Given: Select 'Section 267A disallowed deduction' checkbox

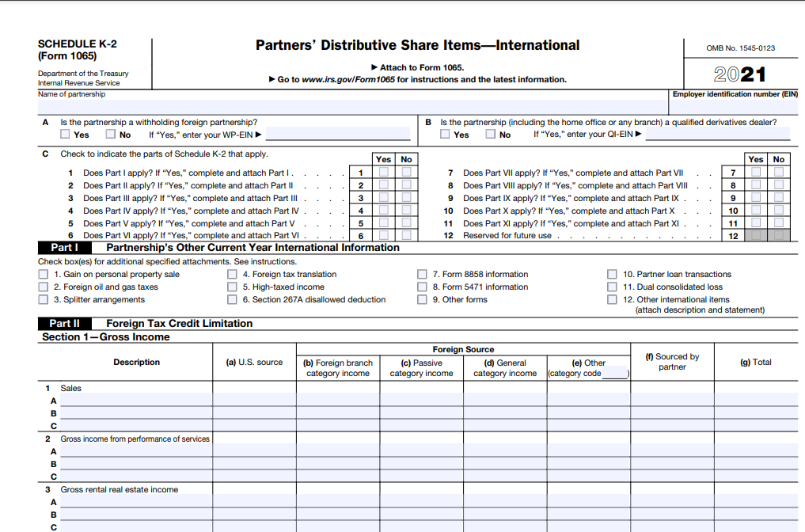Looking at the screenshot, I should pos(232,300).
